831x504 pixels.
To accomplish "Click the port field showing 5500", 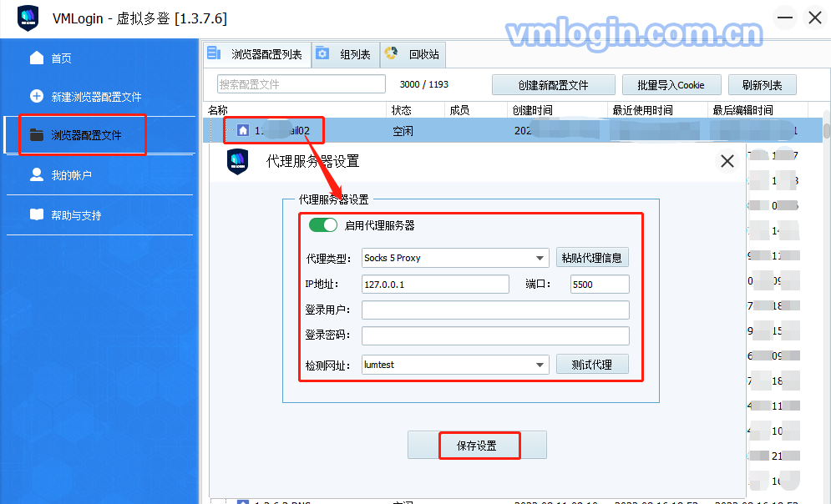I will point(600,285).
